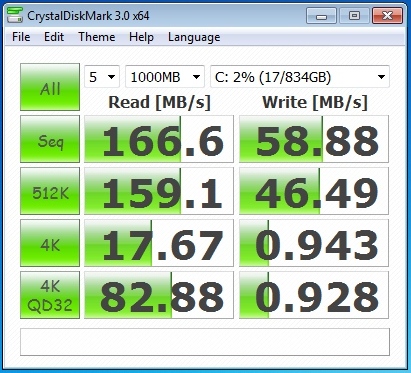Start the 512K benchmark test

click(x=50, y=191)
